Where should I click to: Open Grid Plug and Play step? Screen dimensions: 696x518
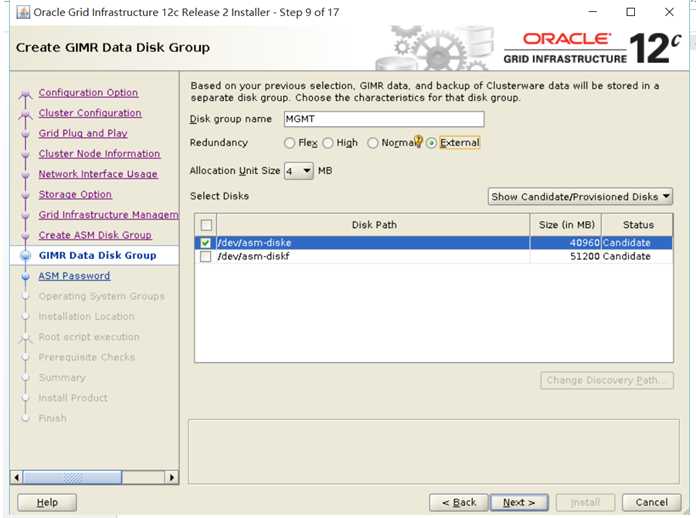(83, 134)
